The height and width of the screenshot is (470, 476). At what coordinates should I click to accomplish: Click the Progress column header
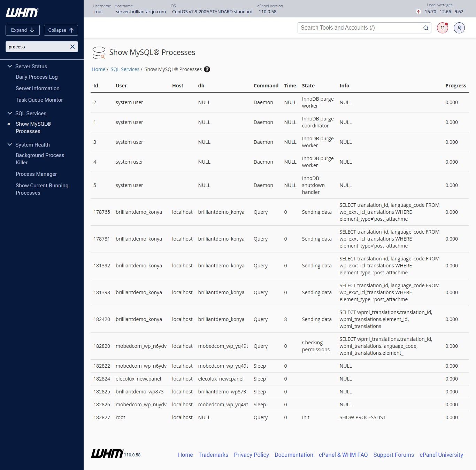tap(456, 86)
